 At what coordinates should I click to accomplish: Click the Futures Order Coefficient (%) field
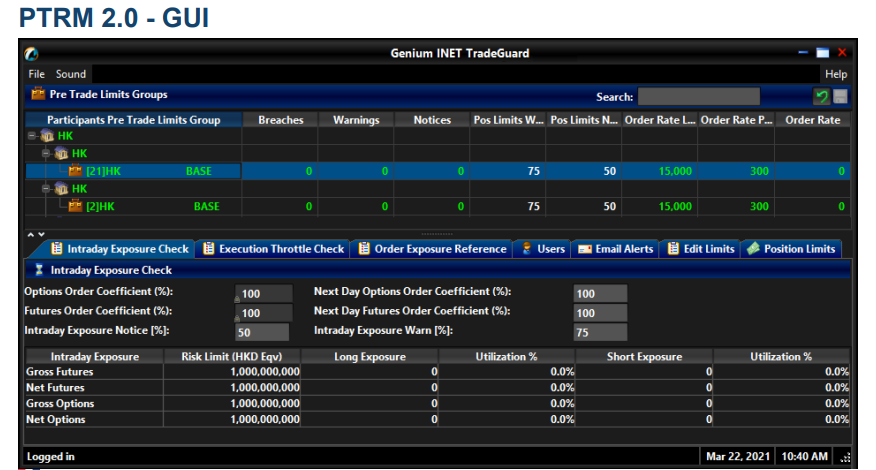pos(264,313)
